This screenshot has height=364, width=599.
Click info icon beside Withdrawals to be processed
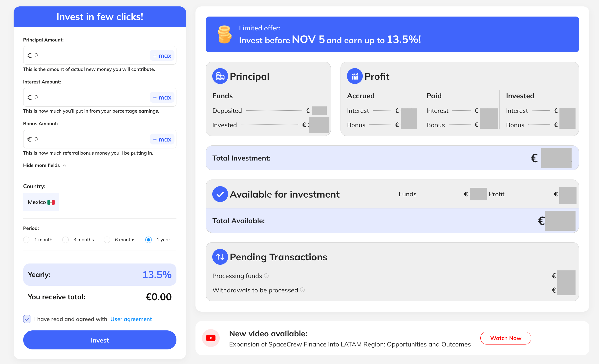[x=302, y=290]
